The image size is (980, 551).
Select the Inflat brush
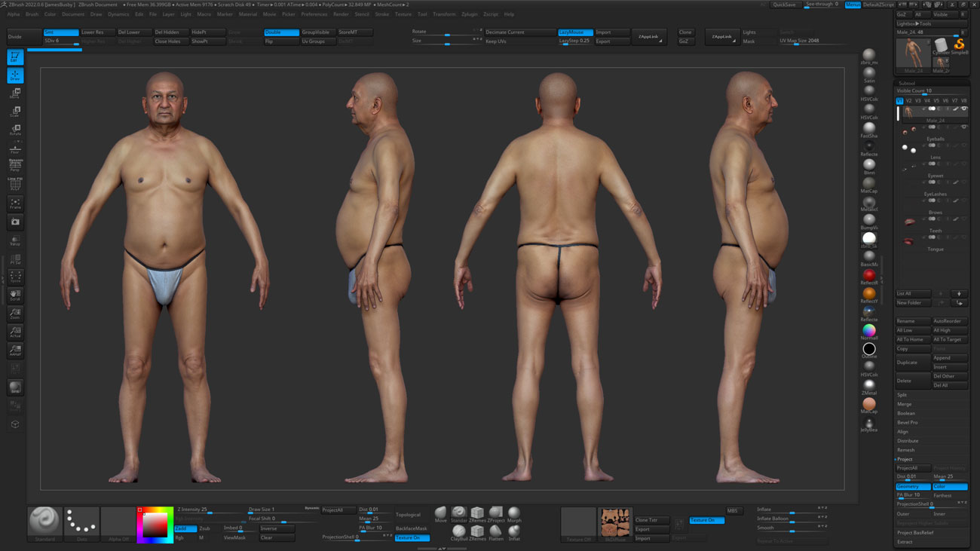(x=514, y=530)
